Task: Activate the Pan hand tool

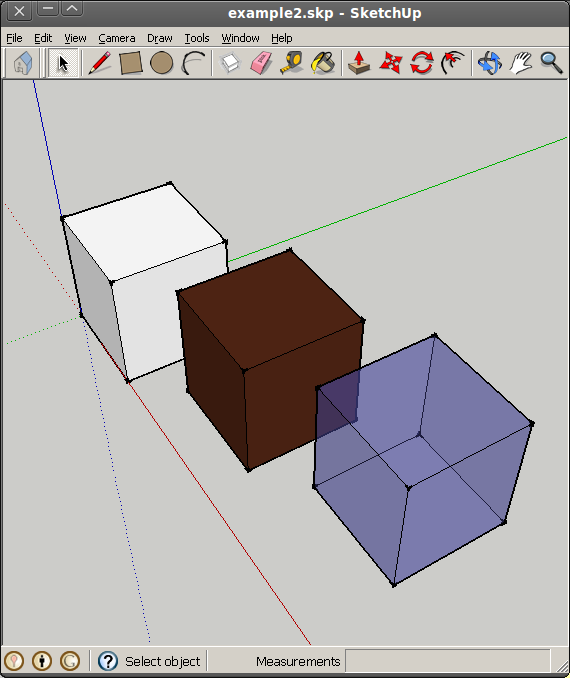Action: [520, 63]
